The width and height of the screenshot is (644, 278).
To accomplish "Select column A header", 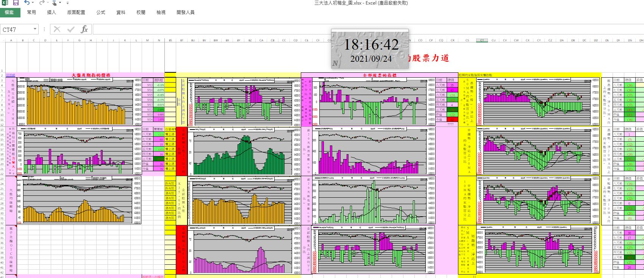I will click(x=11, y=40).
